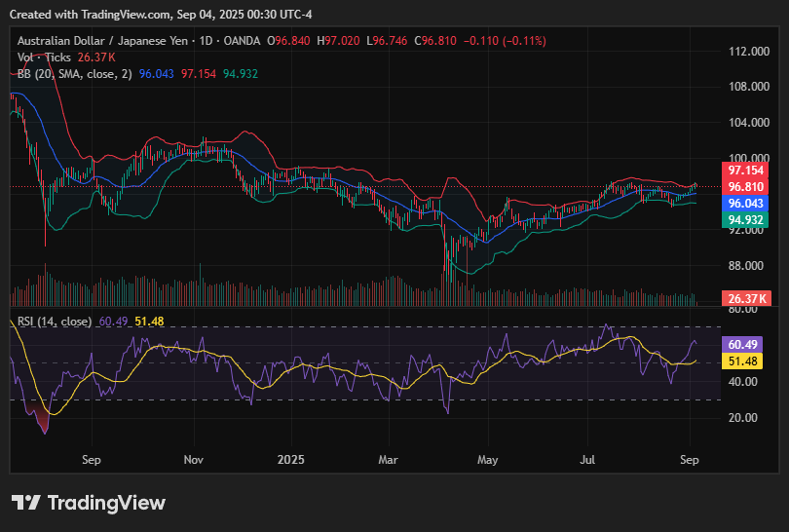This screenshot has width=789, height=532.
Task: Click the open value O96.840
Action: [x=288, y=41]
